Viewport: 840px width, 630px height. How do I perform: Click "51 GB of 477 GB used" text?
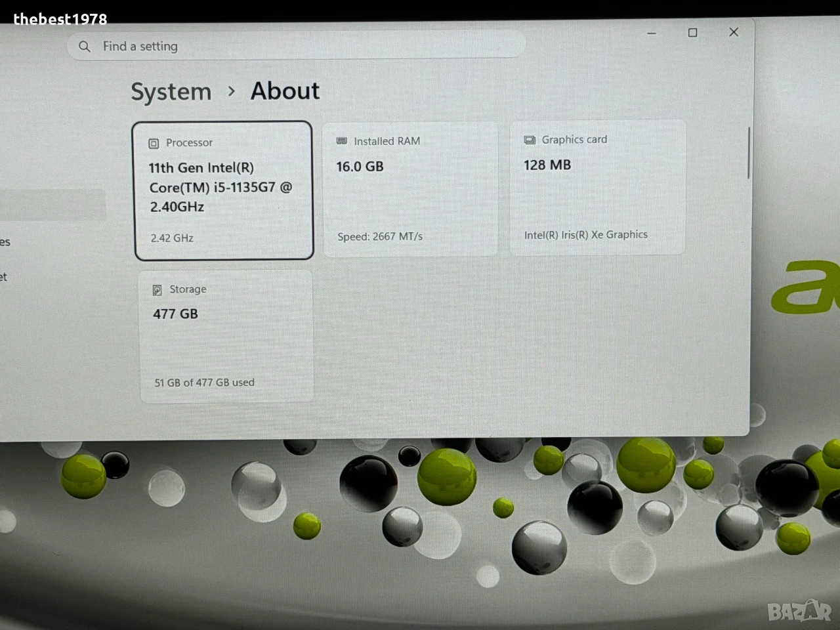point(204,383)
